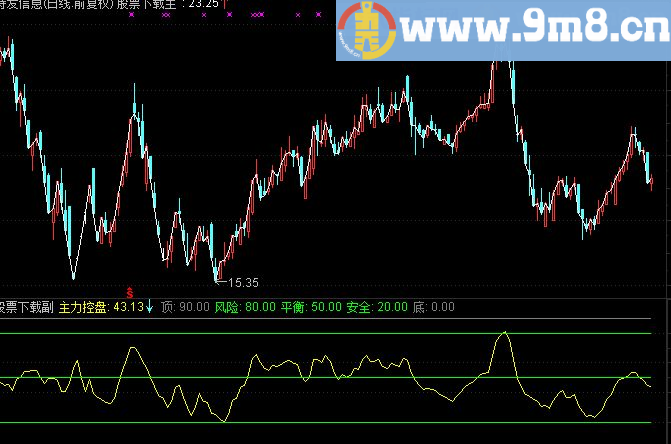Click the 顶: 90.00 label
Viewport: 671px width, 444px height.
point(185,307)
